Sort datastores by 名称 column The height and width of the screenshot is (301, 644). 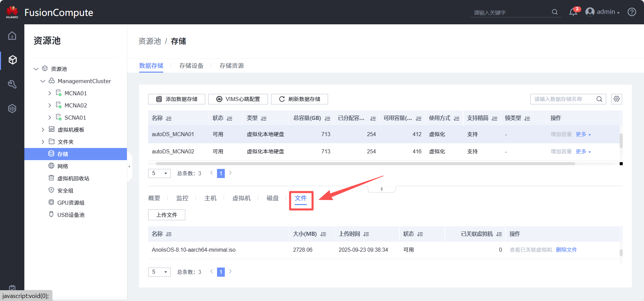[x=169, y=119]
